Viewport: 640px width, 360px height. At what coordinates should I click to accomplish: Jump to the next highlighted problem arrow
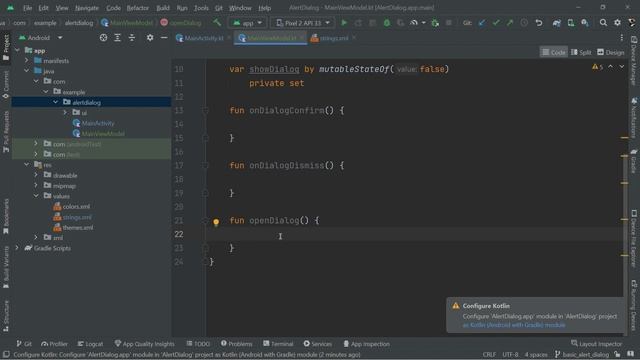coord(622,67)
